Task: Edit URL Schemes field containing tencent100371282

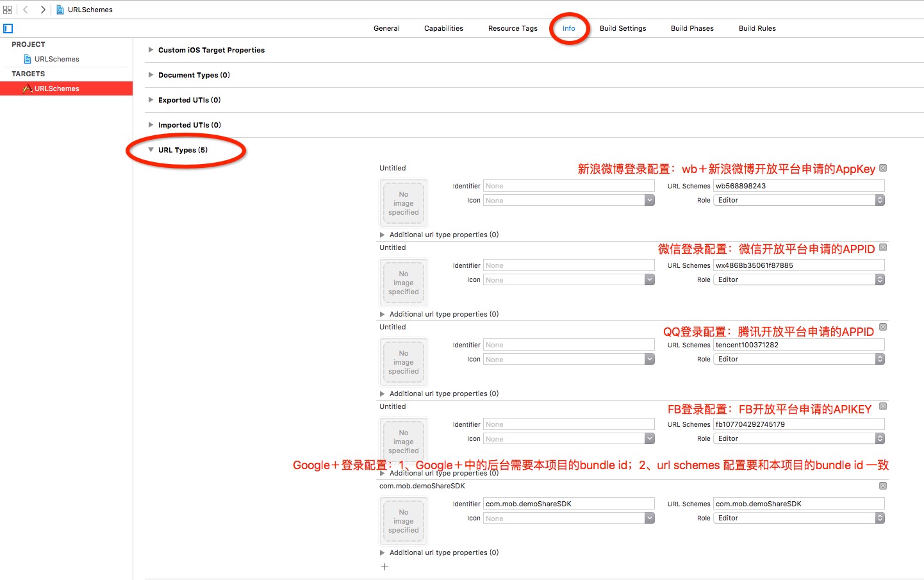Action: click(x=799, y=345)
